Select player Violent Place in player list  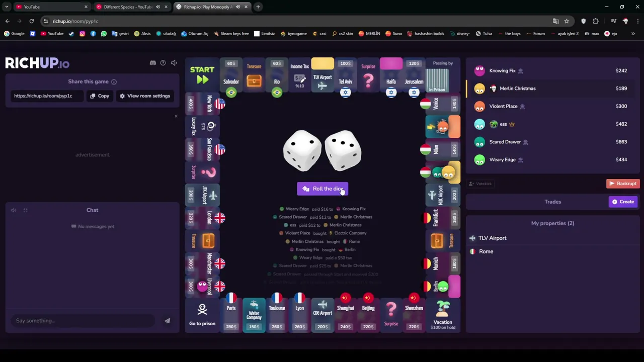point(552,106)
